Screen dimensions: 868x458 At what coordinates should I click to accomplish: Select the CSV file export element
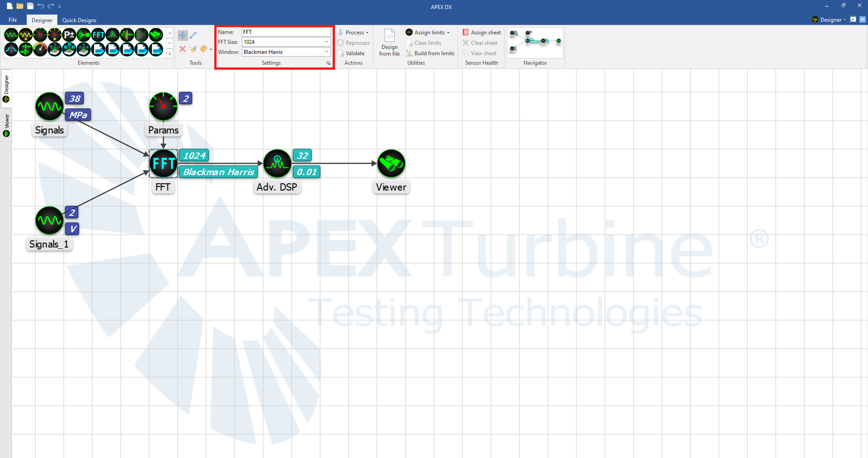coord(127,49)
